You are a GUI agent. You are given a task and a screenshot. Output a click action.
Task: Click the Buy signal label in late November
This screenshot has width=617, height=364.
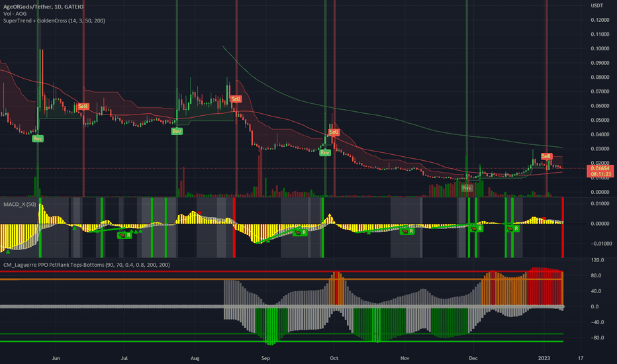tap(467, 188)
